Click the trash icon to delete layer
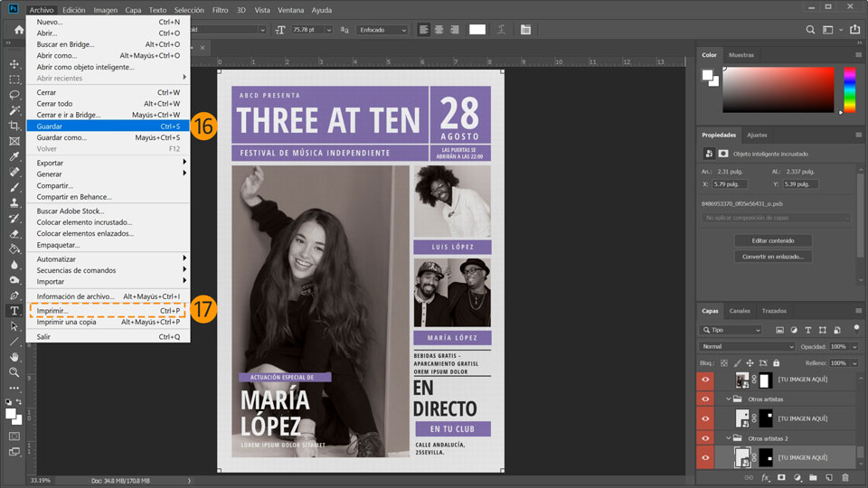Image resolution: width=868 pixels, height=488 pixels. tap(845, 477)
